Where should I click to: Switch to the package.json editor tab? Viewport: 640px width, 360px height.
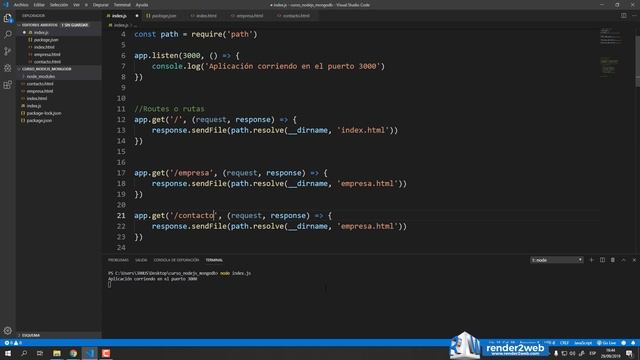[164, 16]
